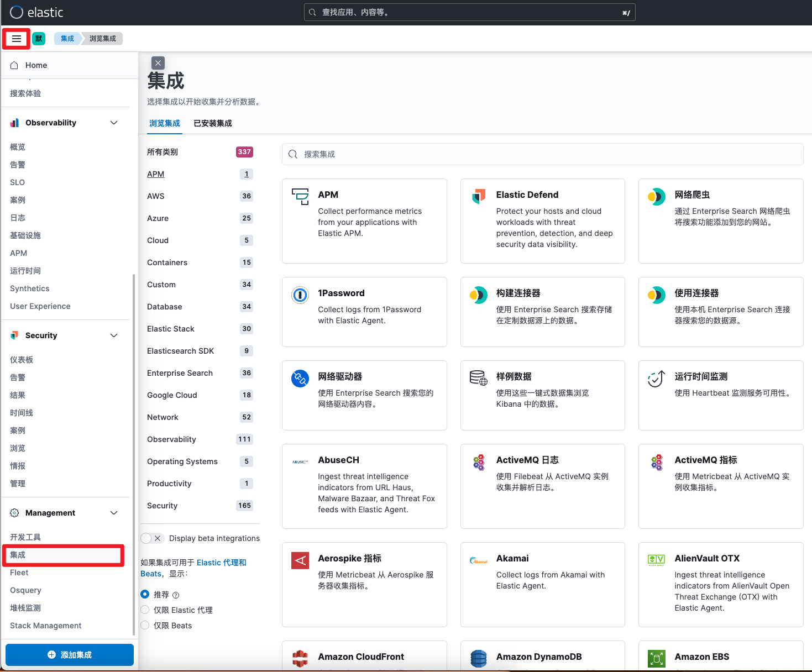Click the AlienVault OTX card icon

[657, 560]
